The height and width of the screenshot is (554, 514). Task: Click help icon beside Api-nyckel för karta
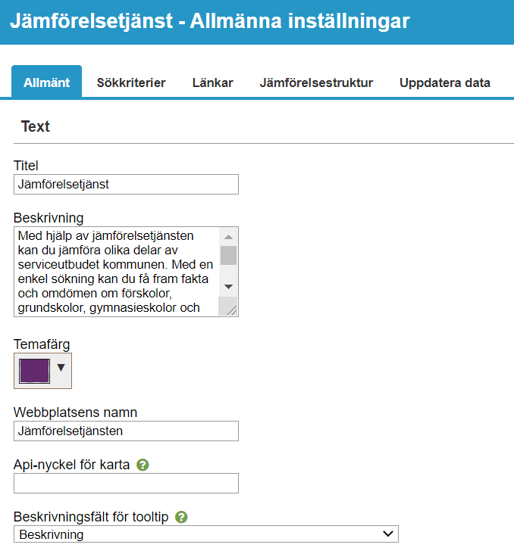point(143,465)
